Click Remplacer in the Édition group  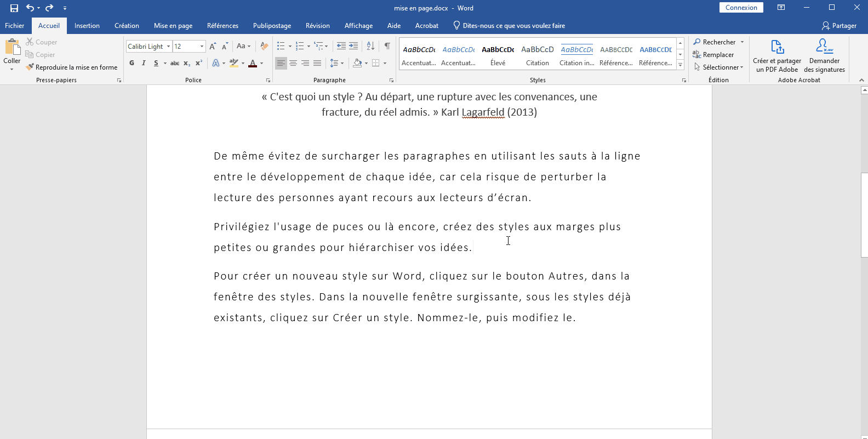713,55
